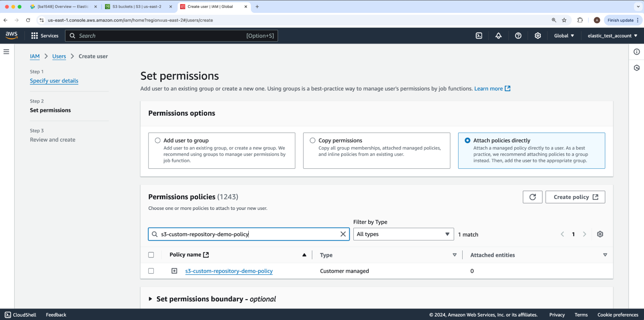Image resolution: width=644 pixels, height=320 pixels.
Task: Select the Add user to group option
Action: tap(158, 140)
